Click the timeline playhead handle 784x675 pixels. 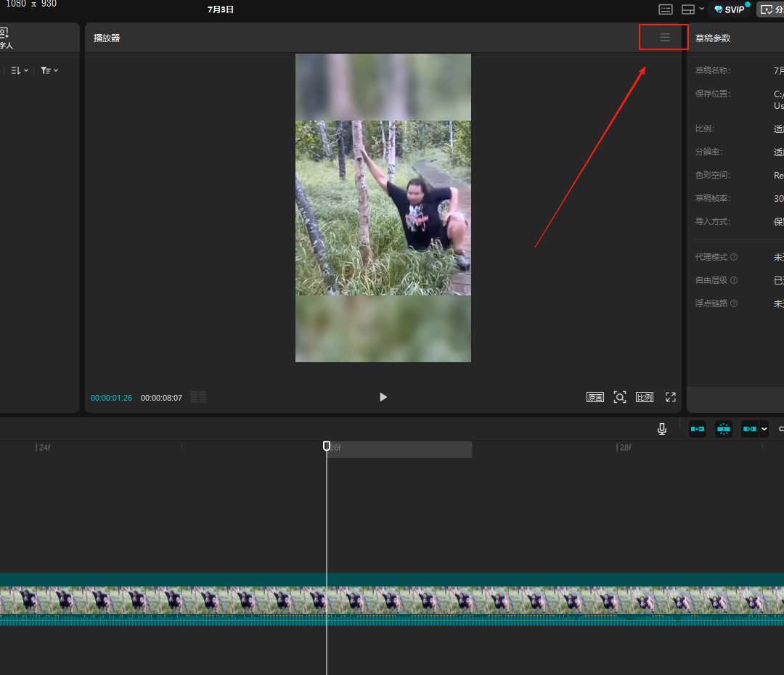(x=327, y=446)
